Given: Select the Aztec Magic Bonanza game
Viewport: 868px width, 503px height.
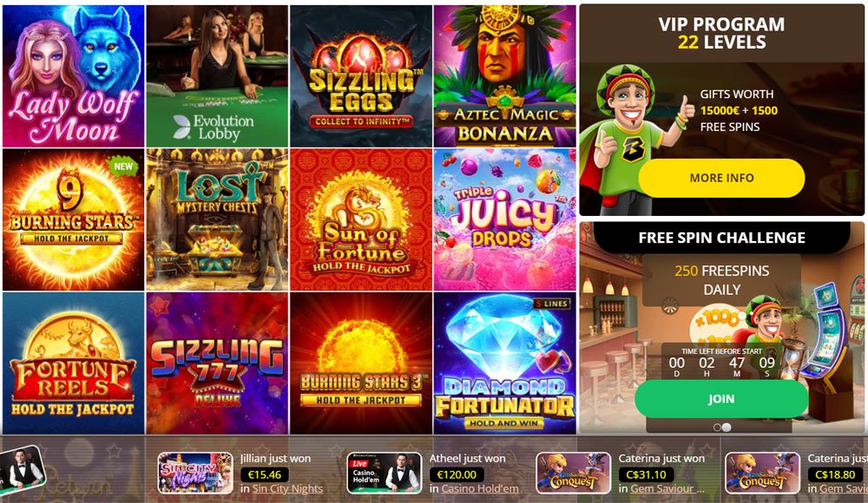Looking at the screenshot, I should (505, 76).
